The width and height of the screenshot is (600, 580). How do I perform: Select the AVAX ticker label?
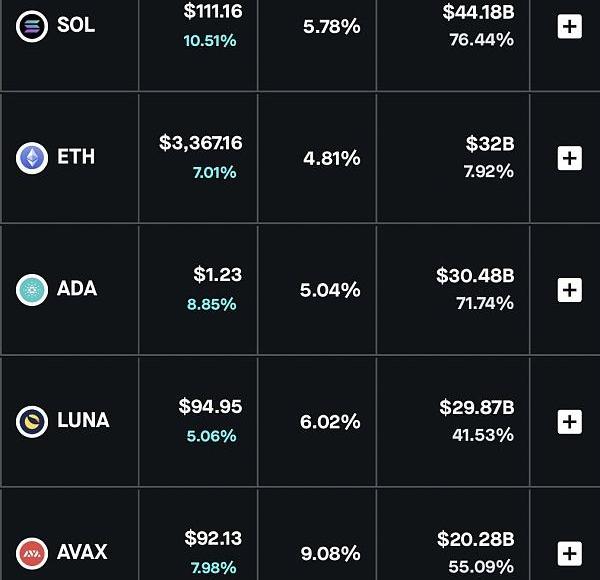pyautogui.click(x=82, y=552)
